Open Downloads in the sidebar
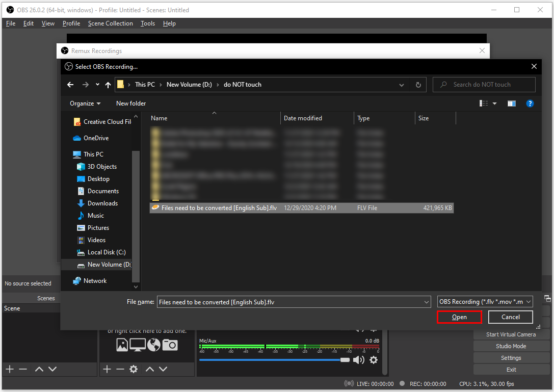 tap(97, 203)
